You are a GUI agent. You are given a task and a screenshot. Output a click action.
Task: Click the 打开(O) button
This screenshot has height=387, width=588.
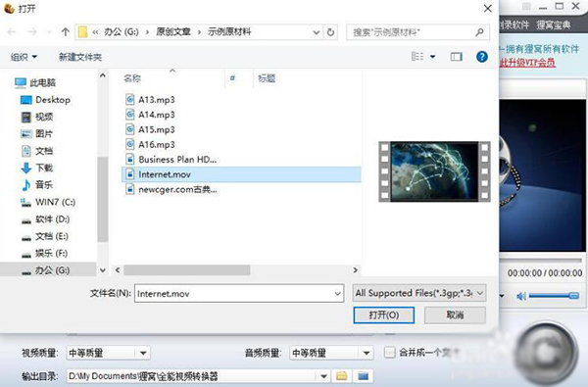(x=383, y=315)
